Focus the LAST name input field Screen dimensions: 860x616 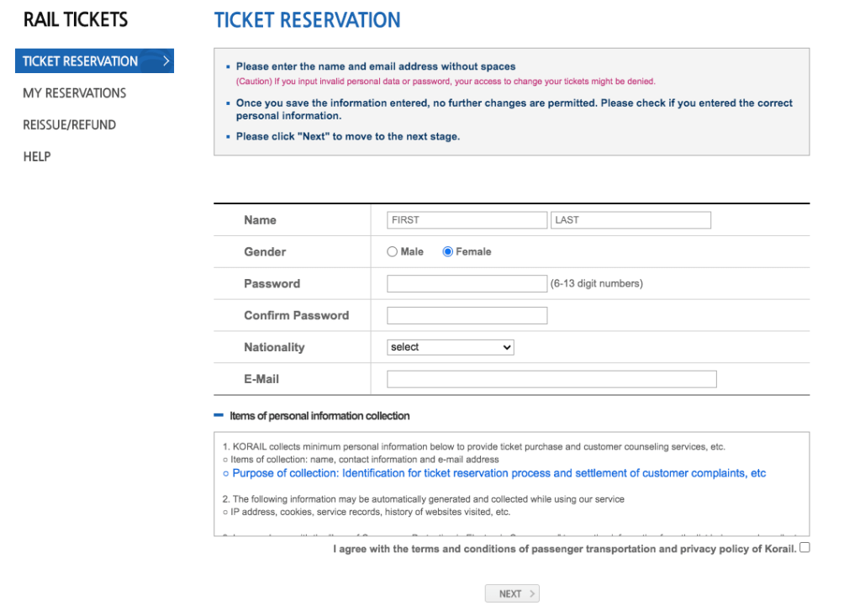(630, 220)
